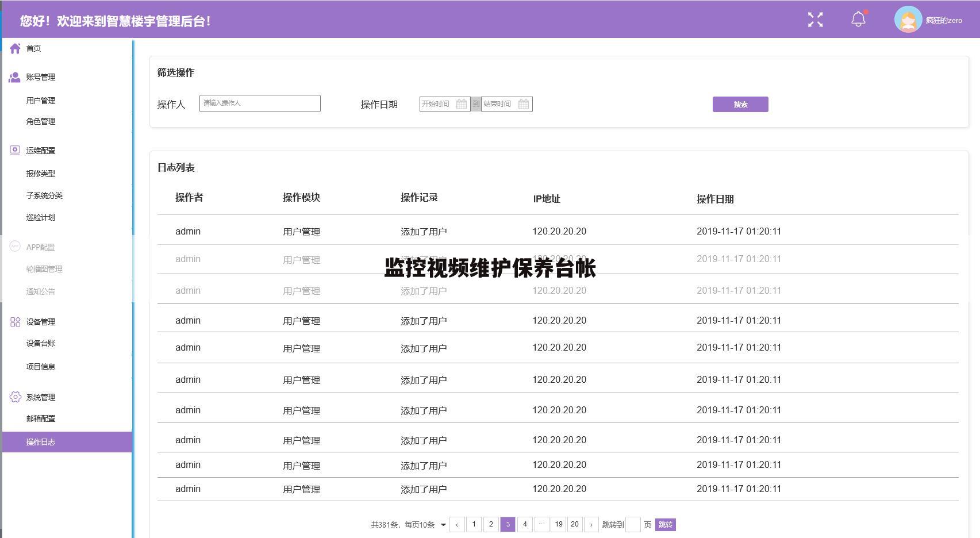
Task: Select 操作日志 menu item
Action: [x=67, y=442]
